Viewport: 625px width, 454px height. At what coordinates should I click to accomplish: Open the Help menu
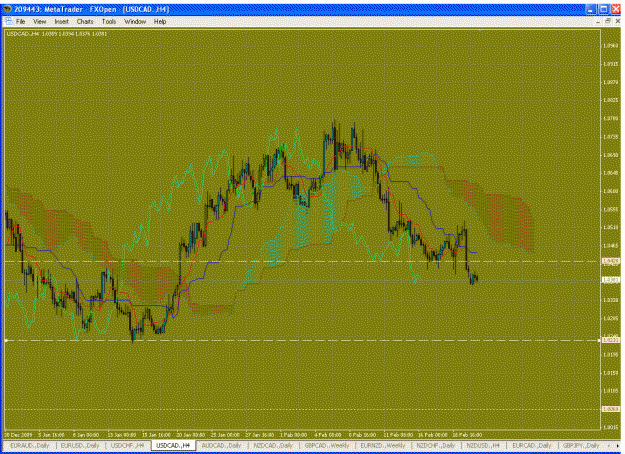point(160,22)
